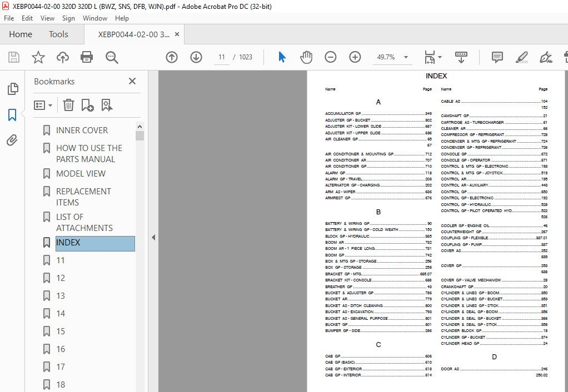This screenshot has width=568, height=392.
Task: Zoom in with the plus icon
Action: coord(355,57)
